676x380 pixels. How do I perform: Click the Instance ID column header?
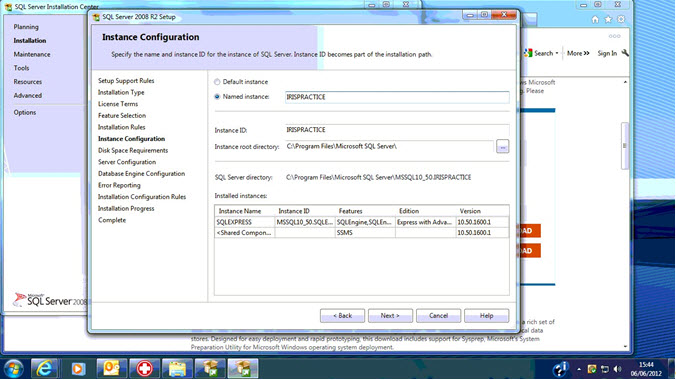coord(305,211)
